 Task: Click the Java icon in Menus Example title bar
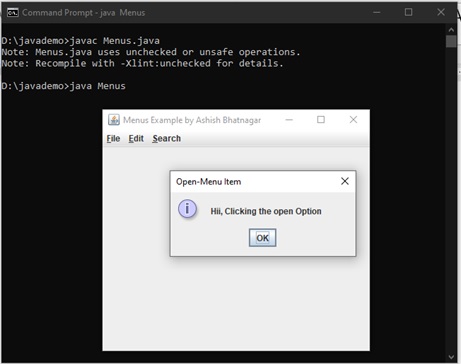click(114, 120)
